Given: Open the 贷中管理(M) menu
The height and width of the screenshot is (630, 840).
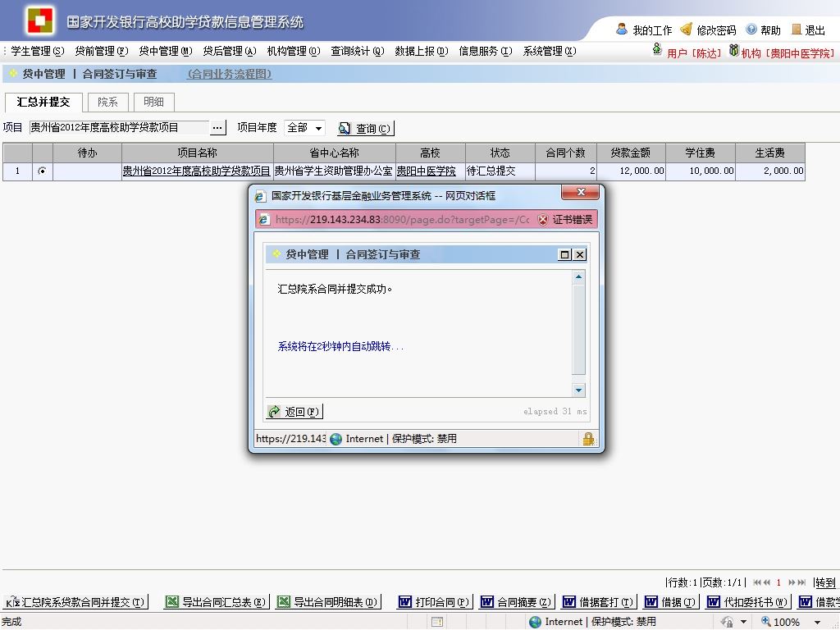Looking at the screenshot, I should pos(166,52).
